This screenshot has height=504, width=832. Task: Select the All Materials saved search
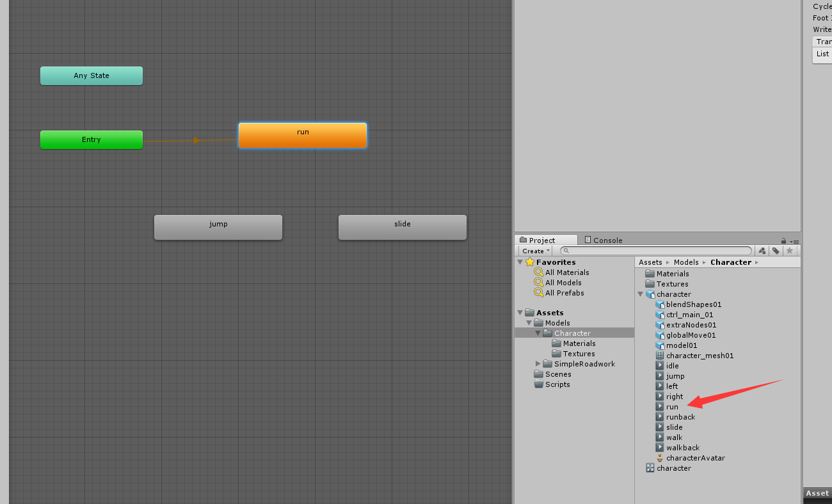561,272
